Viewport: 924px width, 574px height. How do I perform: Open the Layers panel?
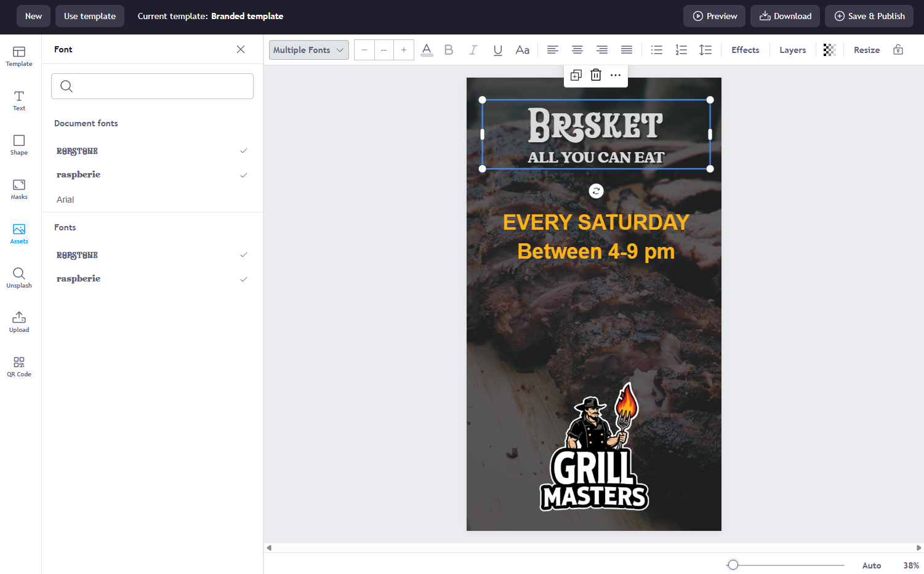[x=792, y=49]
